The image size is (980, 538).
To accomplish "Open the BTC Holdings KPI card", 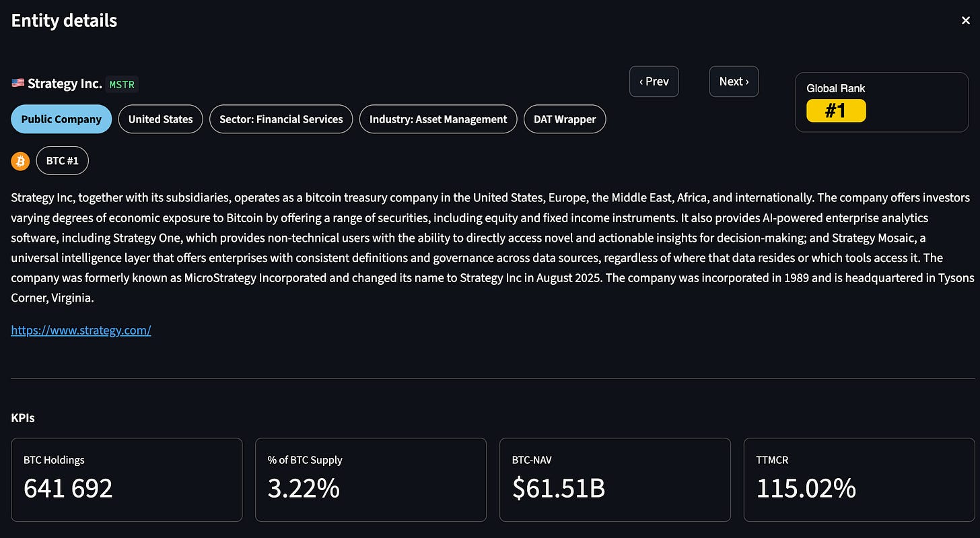I will (x=127, y=479).
